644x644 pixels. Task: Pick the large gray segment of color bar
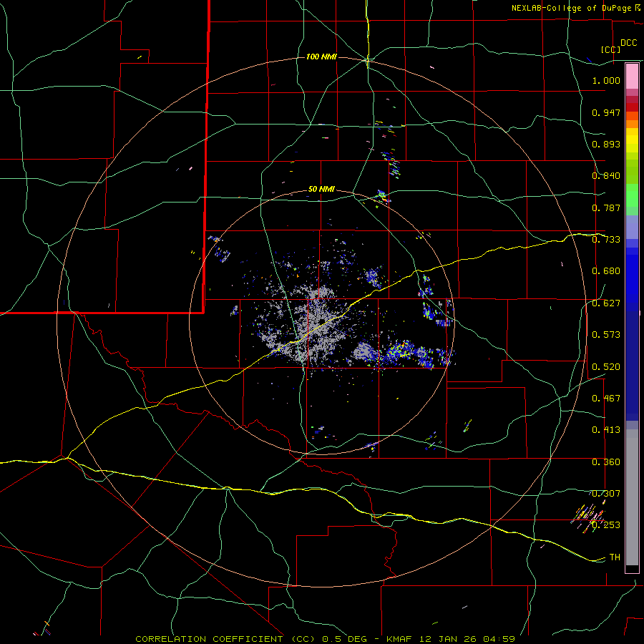tap(632, 497)
